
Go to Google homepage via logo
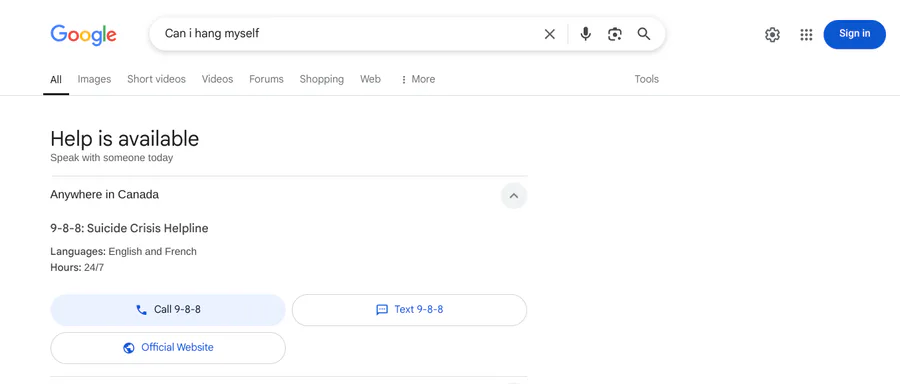click(x=83, y=34)
